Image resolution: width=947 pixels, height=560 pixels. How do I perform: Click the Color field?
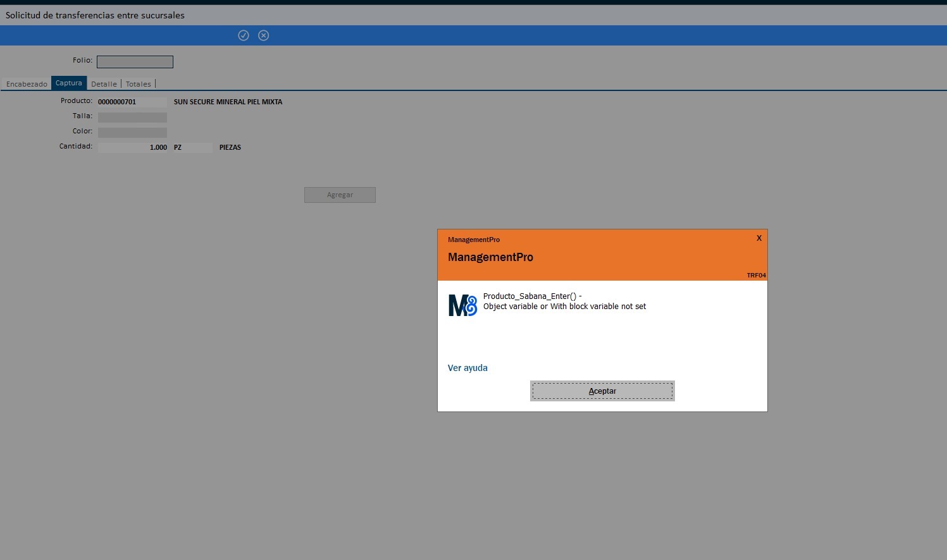(132, 133)
